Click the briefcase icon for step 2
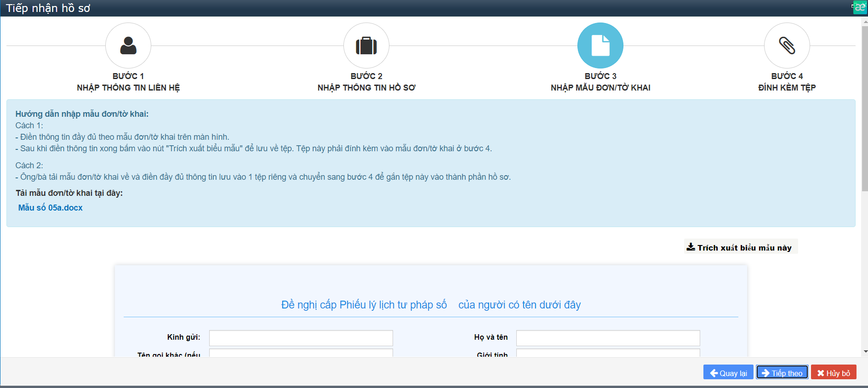This screenshot has width=868, height=388. 366,46
